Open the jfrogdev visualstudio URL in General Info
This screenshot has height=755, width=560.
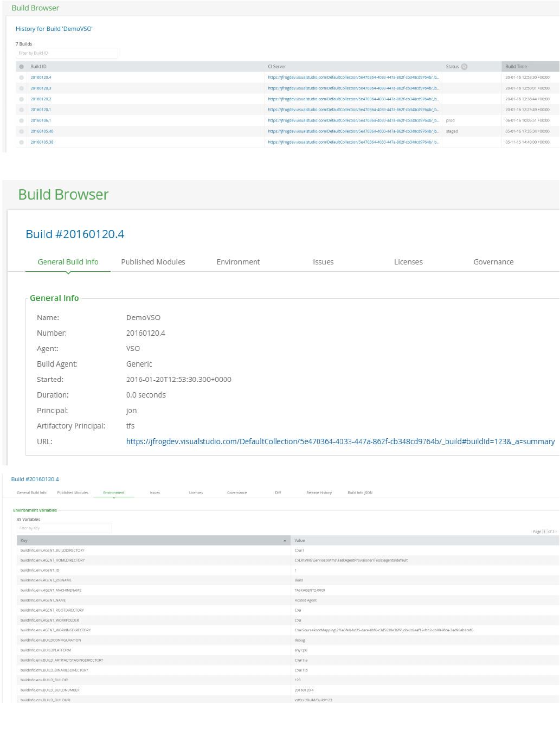(340, 442)
